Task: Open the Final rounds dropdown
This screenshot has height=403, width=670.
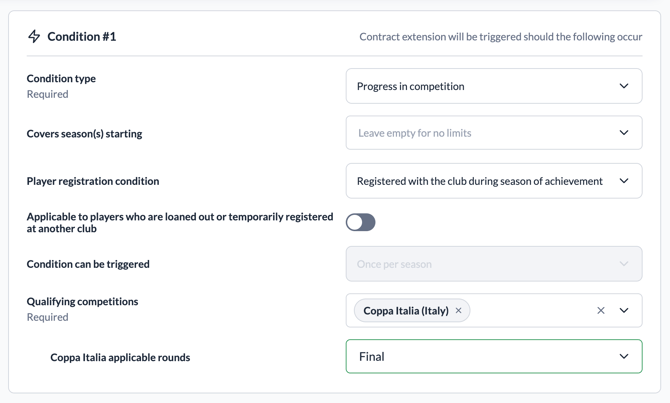Action: pyautogui.click(x=480, y=357)
